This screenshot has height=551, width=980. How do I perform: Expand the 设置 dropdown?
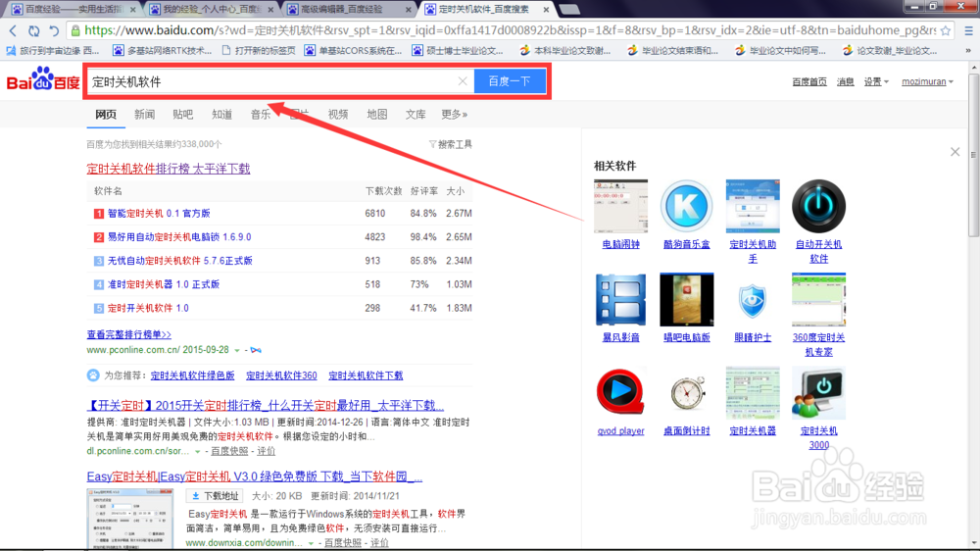876,82
